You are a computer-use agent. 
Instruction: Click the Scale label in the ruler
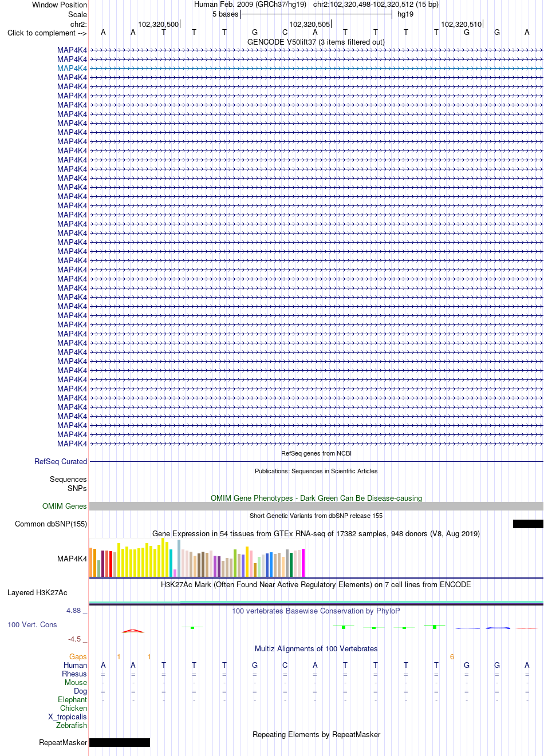coord(78,14)
